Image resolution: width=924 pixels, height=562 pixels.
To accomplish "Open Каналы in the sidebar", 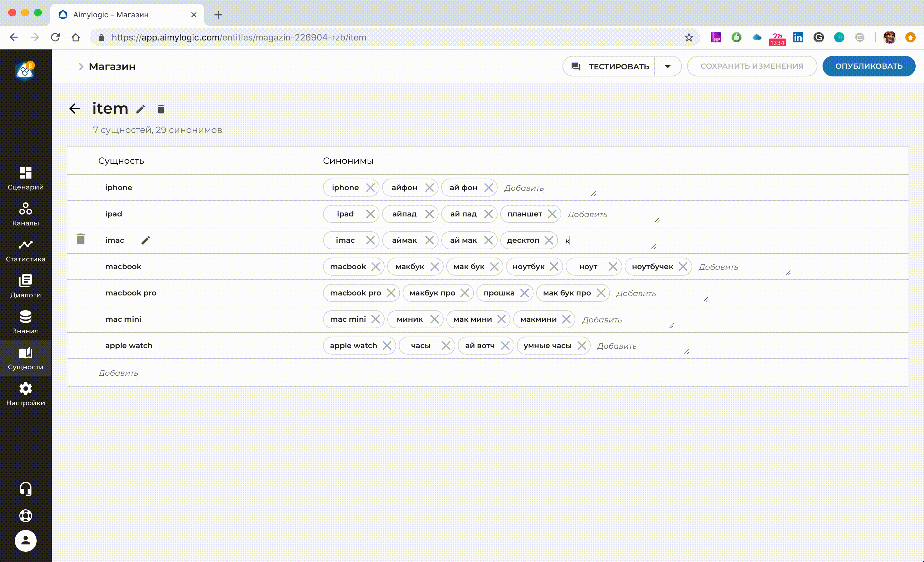I will (x=25, y=214).
